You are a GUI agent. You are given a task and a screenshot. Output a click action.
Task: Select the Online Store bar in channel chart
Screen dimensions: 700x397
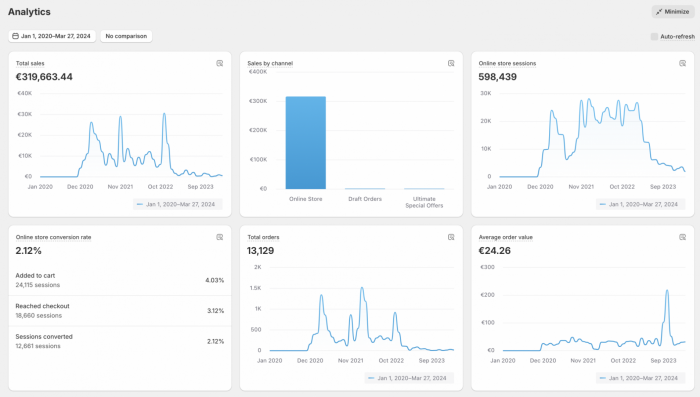click(x=306, y=143)
